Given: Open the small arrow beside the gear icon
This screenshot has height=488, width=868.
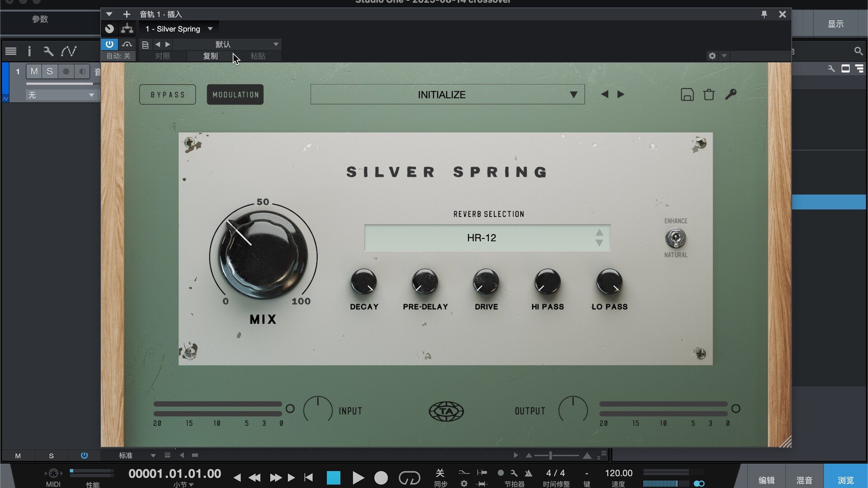Looking at the screenshot, I should click(724, 56).
